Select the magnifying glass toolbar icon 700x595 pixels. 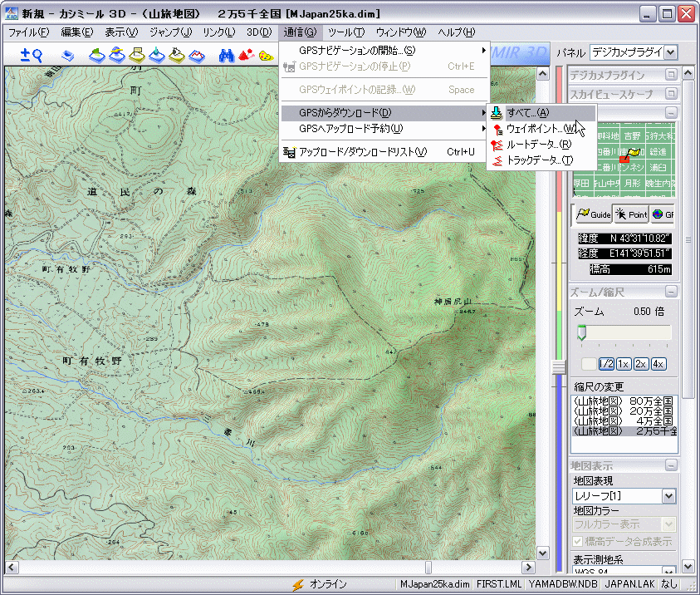37,56
